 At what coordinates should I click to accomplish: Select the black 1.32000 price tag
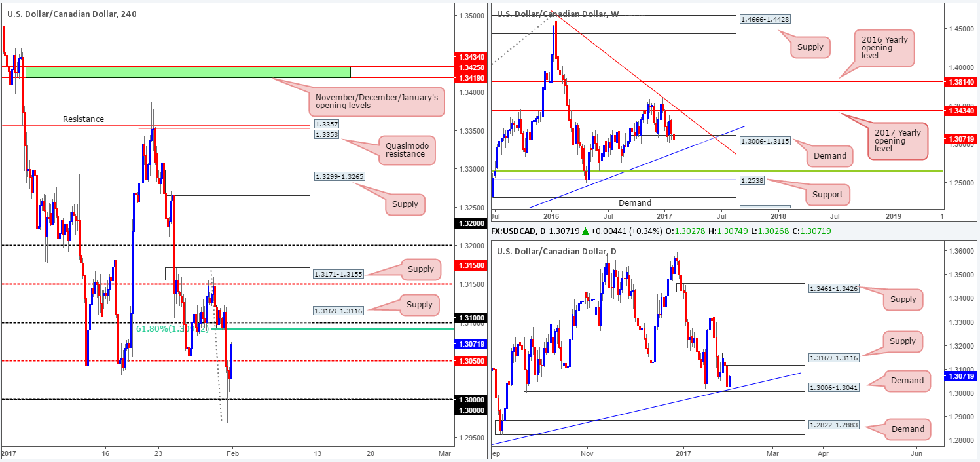[469, 223]
